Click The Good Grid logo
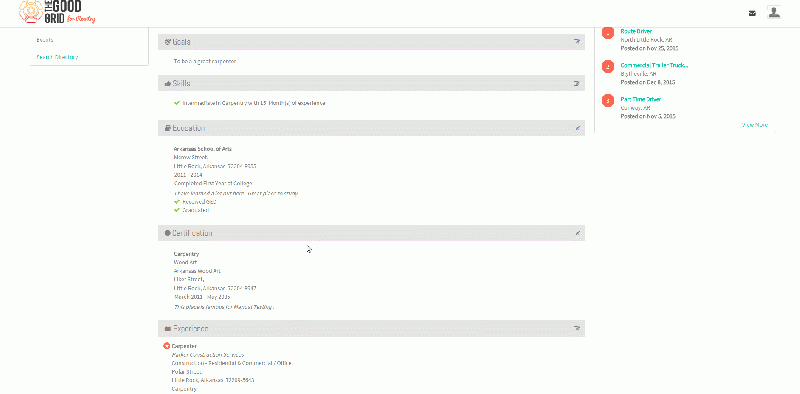The height and width of the screenshot is (394, 800). click(57, 12)
